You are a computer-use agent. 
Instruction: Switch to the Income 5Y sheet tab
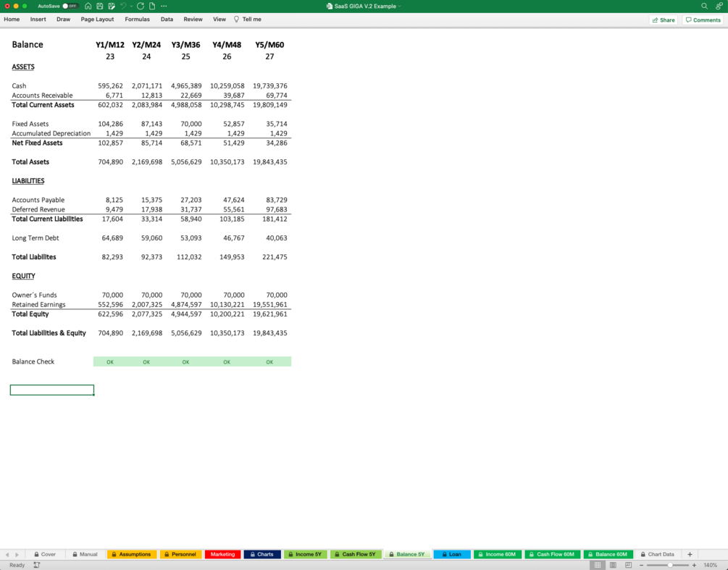(x=305, y=554)
